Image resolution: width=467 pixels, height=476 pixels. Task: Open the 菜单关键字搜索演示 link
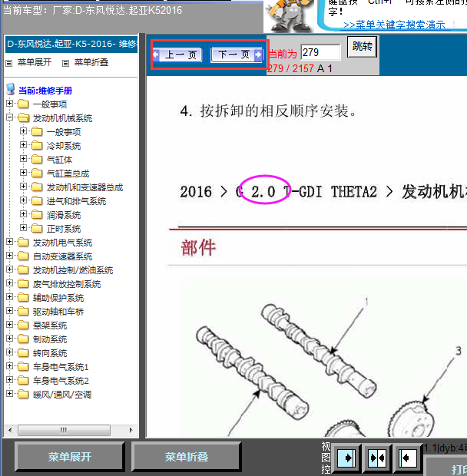coord(394,25)
